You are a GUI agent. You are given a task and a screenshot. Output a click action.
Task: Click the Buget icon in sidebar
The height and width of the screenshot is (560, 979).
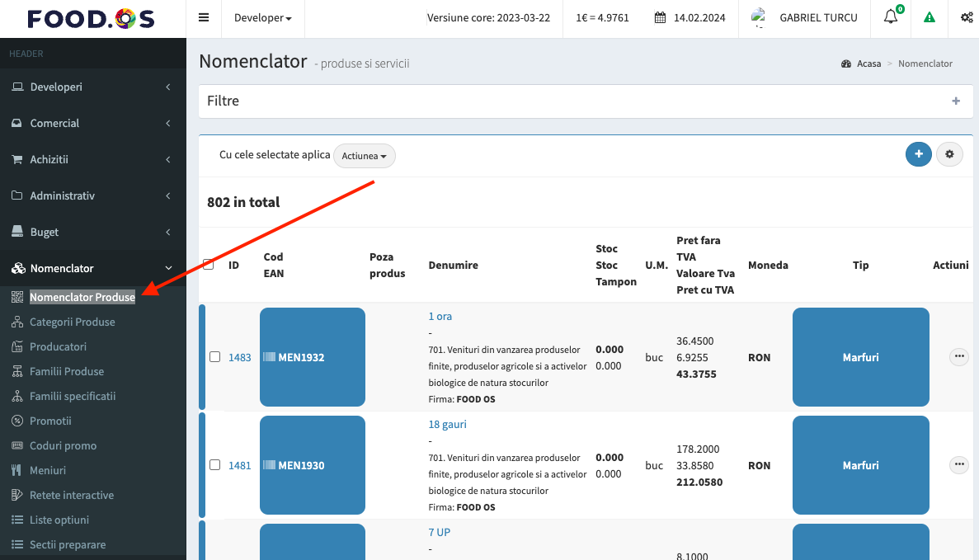[16, 232]
